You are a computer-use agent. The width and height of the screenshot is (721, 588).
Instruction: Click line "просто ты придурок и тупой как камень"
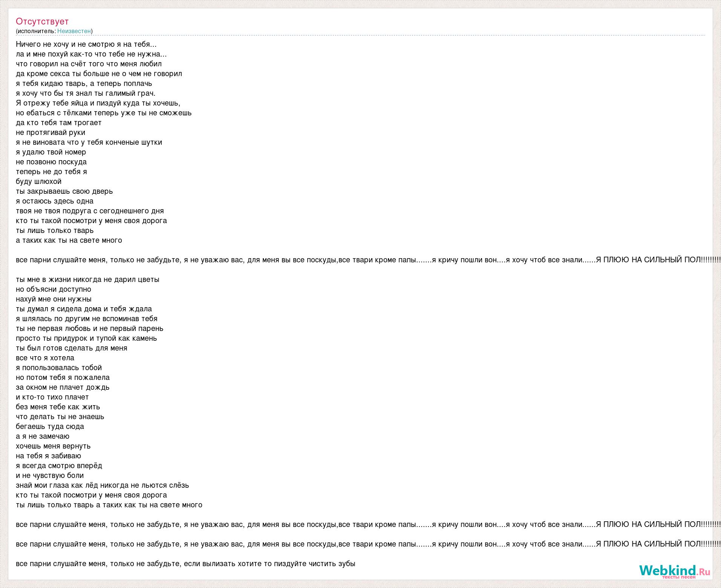pos(86,338)
